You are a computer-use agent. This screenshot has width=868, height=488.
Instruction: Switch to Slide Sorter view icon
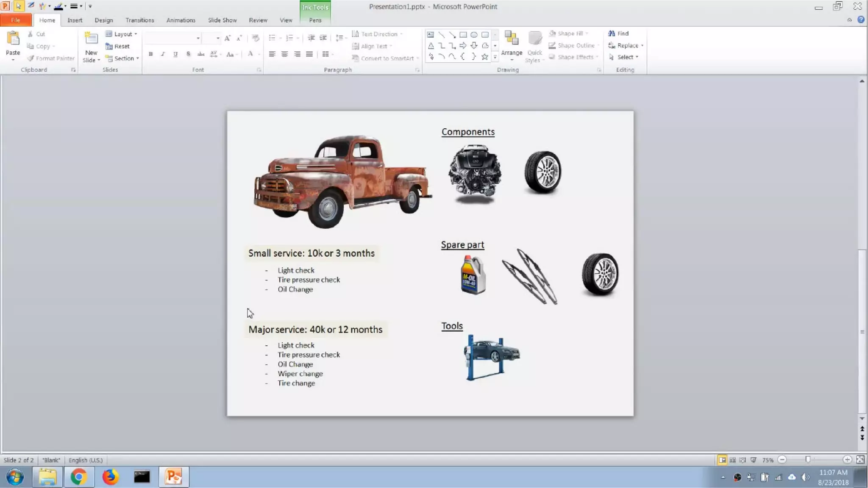(x=732, y=460)
